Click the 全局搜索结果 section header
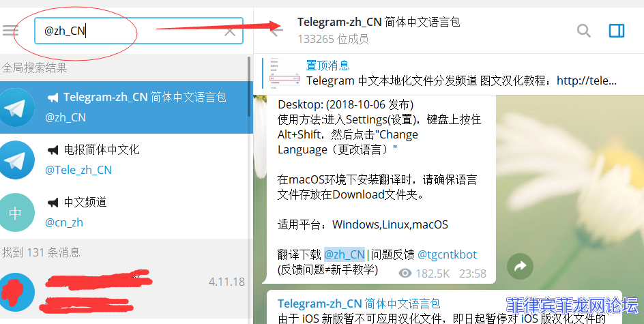Screen dimensions: 644x324 pyautogui.click(x=35, y=68)
